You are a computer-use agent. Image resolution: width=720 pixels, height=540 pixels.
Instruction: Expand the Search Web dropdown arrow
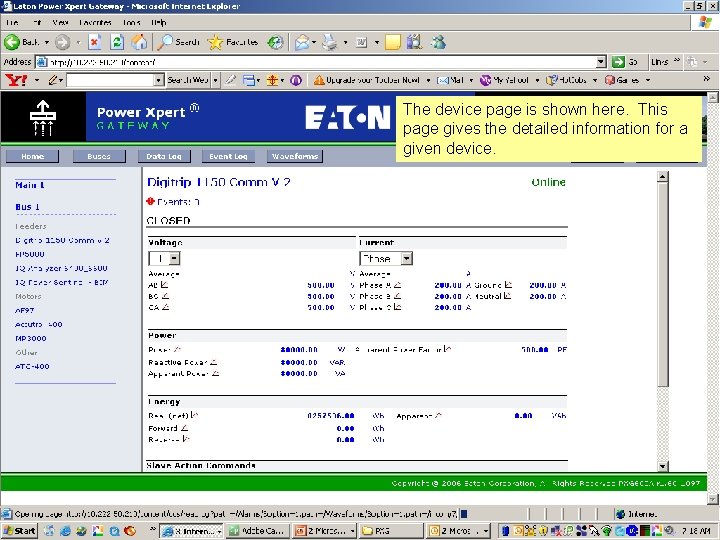pyautogui.click(x=215, y=80)
